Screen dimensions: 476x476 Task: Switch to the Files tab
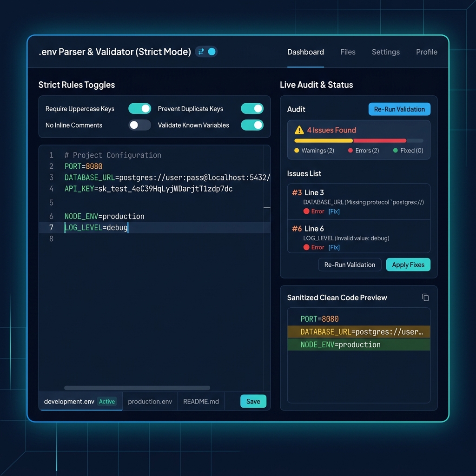pyautogui.click(x=348, y=52)
